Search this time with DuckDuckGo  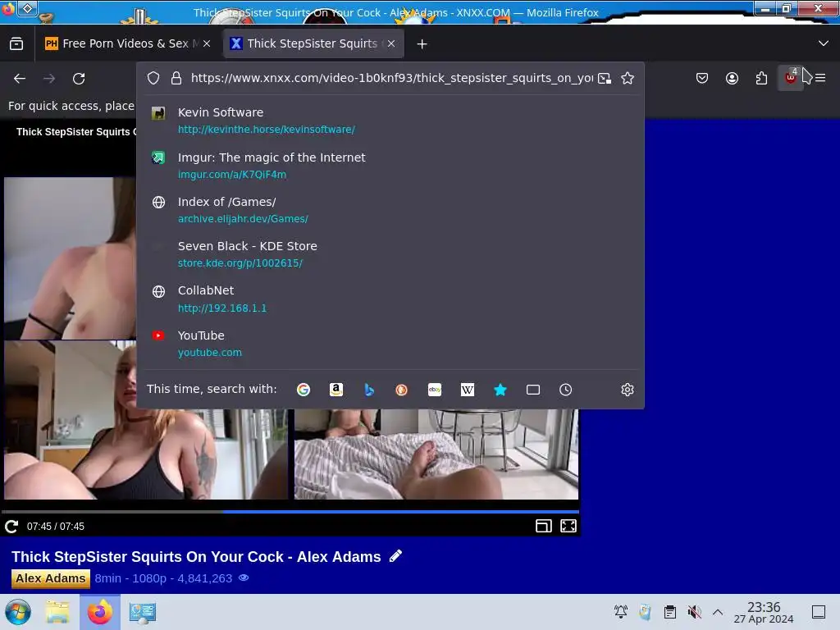click(x=401, y=390)
